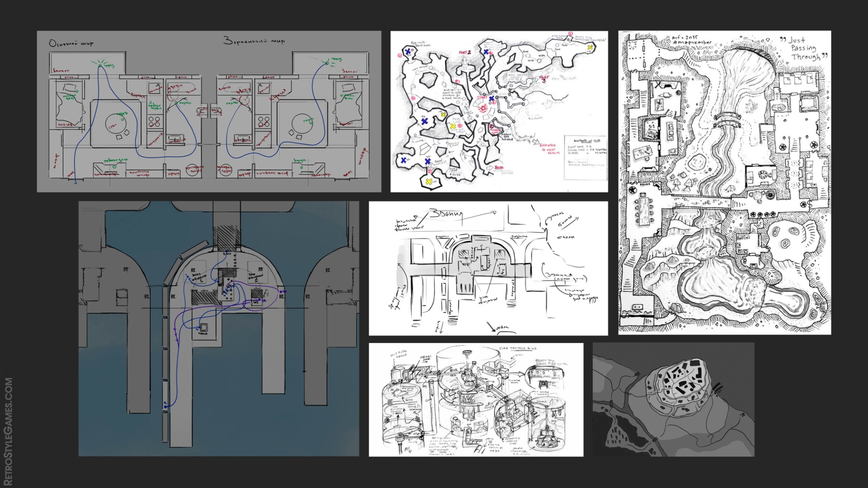Click the yellow X marker at the map's bottom-left
Viewport: 868px width, 488px height.
pyautogui.click(x=428, y=181)
